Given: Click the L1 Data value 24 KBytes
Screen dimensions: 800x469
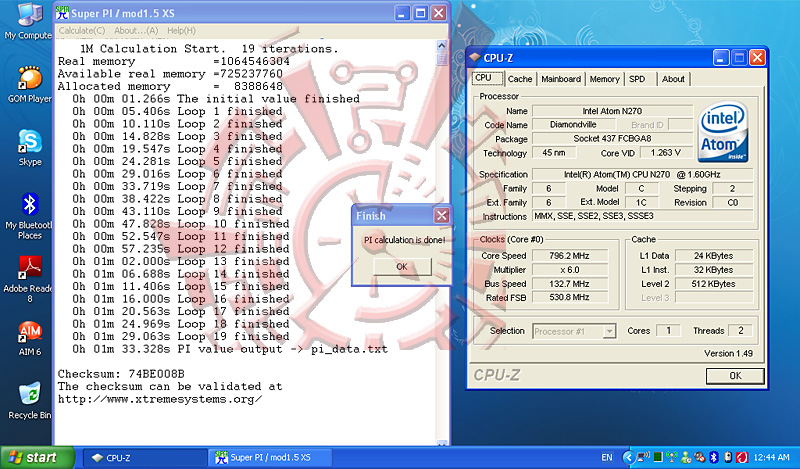Looking at the screenshot, I should pyautogui.click(x=713, y=256).
